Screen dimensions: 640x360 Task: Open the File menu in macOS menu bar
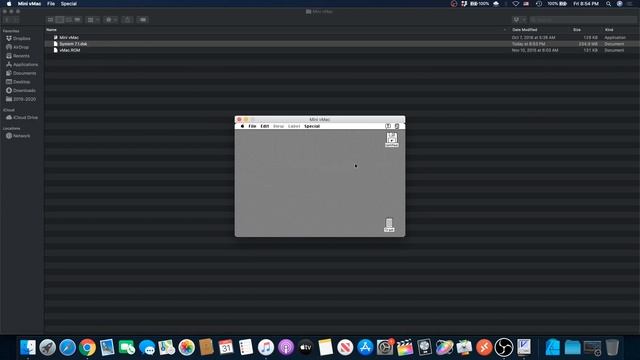pyautogui.click(x=51, y=4)
